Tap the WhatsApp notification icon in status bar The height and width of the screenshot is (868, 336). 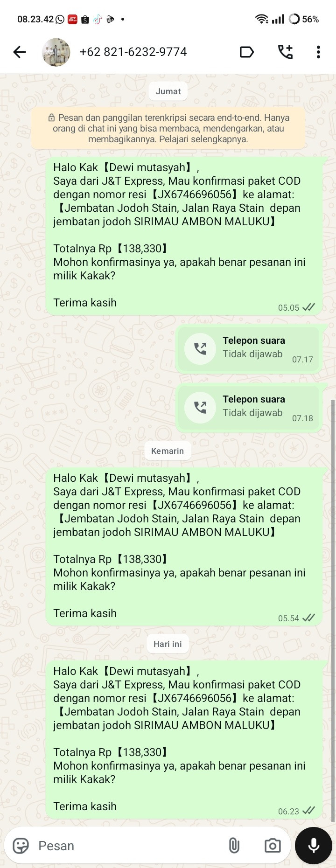(60, 19)
